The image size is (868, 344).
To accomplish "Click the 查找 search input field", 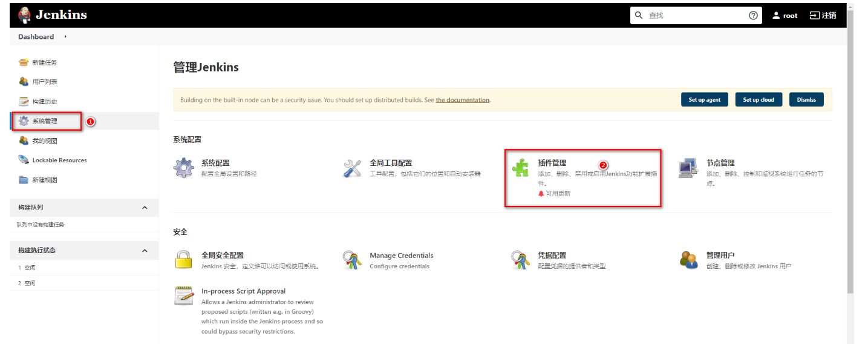I will (x=696, y=16).
